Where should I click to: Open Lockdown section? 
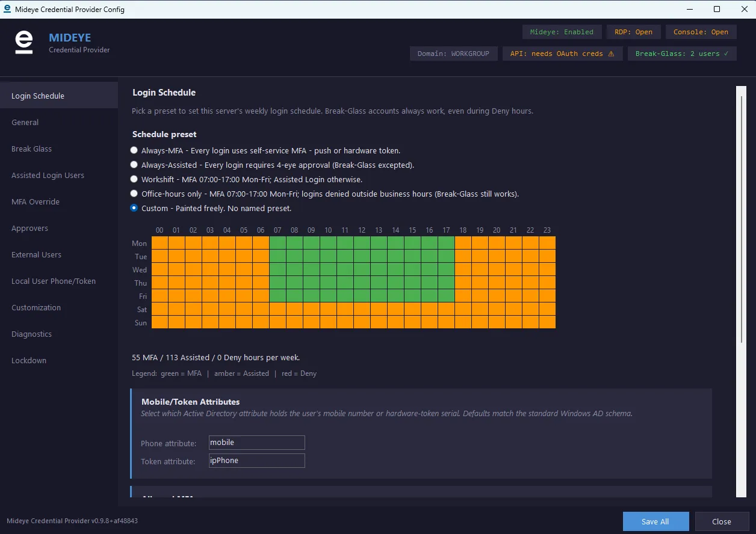point(59,360)
